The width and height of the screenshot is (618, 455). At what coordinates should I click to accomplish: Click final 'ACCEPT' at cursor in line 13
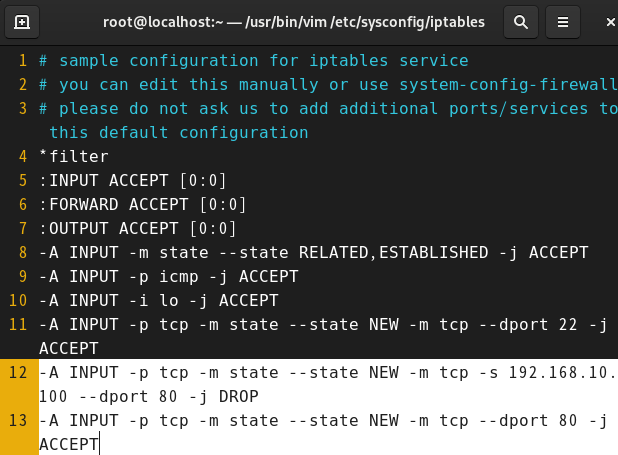[x=69, y=445]
